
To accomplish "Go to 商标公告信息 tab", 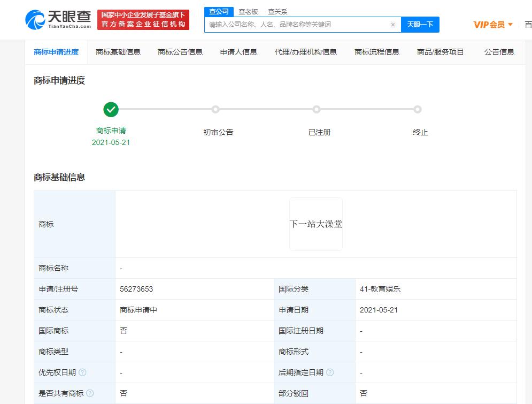I will pos(180,52).
